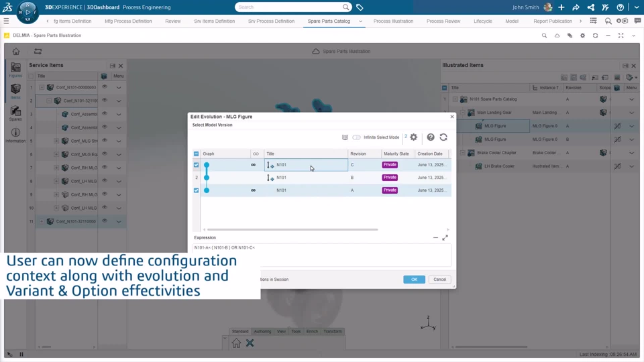644x362 pixels.
Task: Toggle the select-all checkbox in the dialog header
Action: [197, 154]
